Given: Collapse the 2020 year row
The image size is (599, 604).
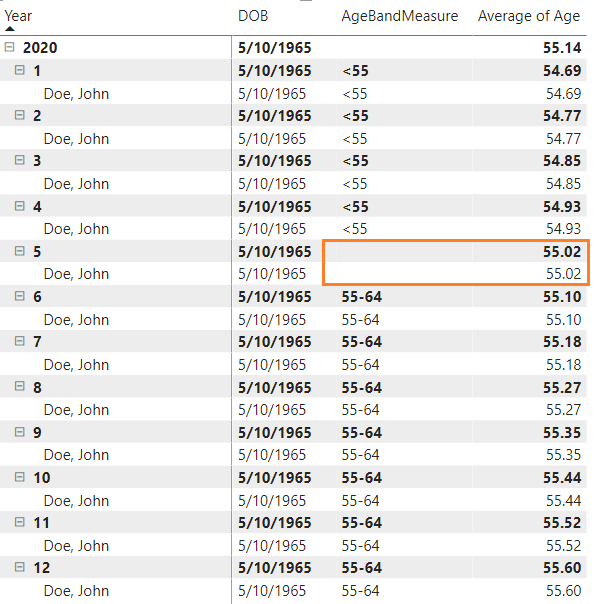Looking at the screenshot, I should 10,47.
